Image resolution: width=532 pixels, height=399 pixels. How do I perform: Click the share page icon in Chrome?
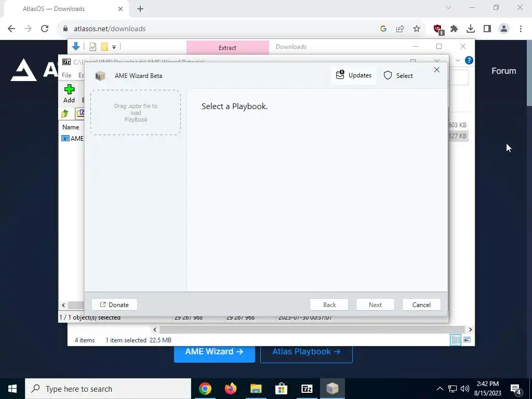[400, 29]
